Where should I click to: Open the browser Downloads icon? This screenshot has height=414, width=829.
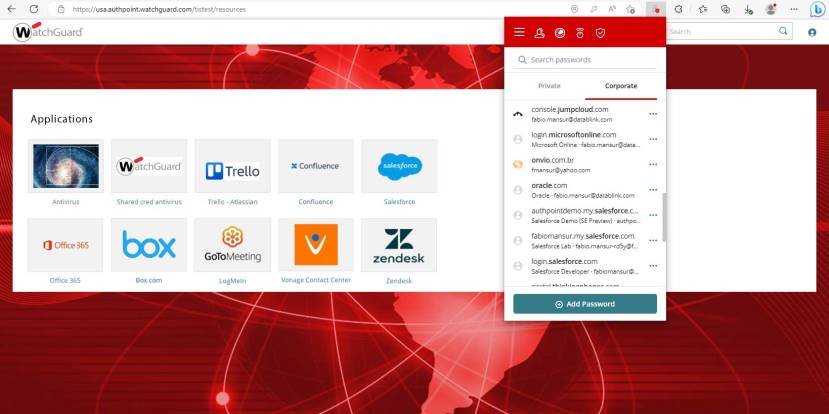[748, 9]
